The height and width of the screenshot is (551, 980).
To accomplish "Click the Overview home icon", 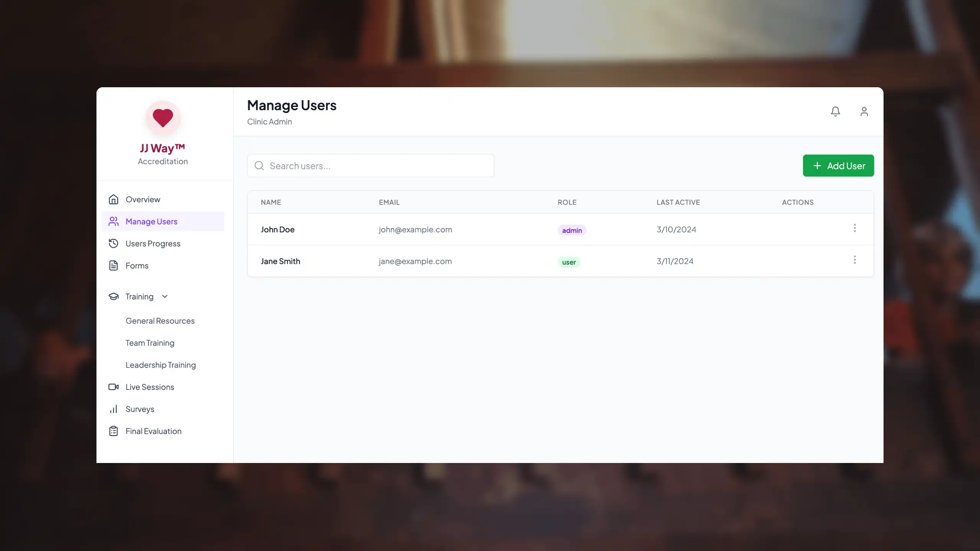I will click(x=113, y=199).
